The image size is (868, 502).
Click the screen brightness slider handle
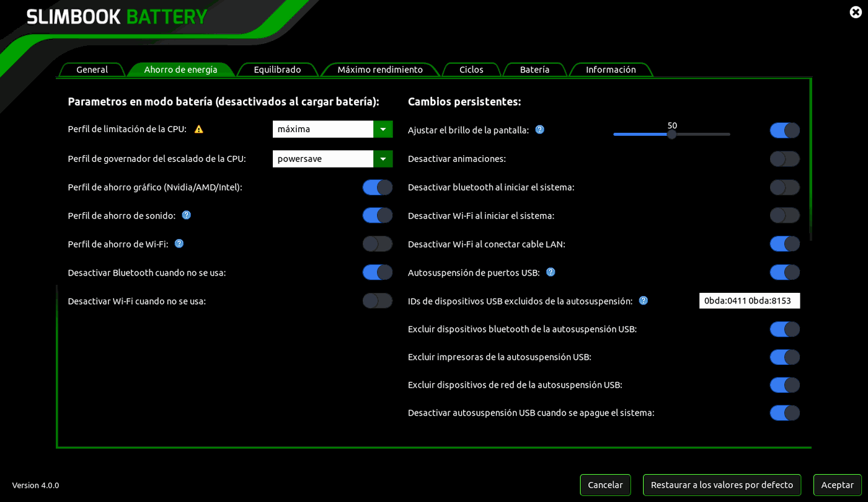(x=671, y=134)
